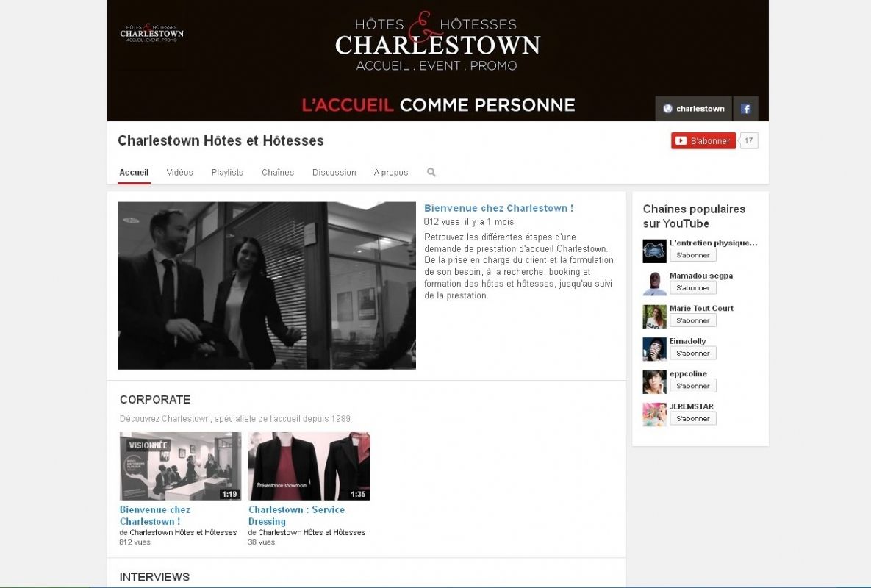Subscribe to JEREMSTAR channel

pos(692,419)
